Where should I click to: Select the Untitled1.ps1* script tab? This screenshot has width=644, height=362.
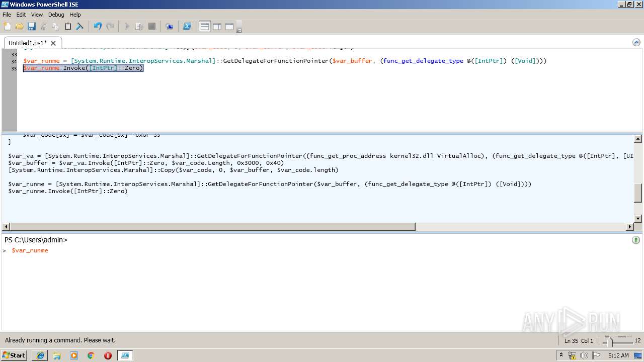point(28,43)
